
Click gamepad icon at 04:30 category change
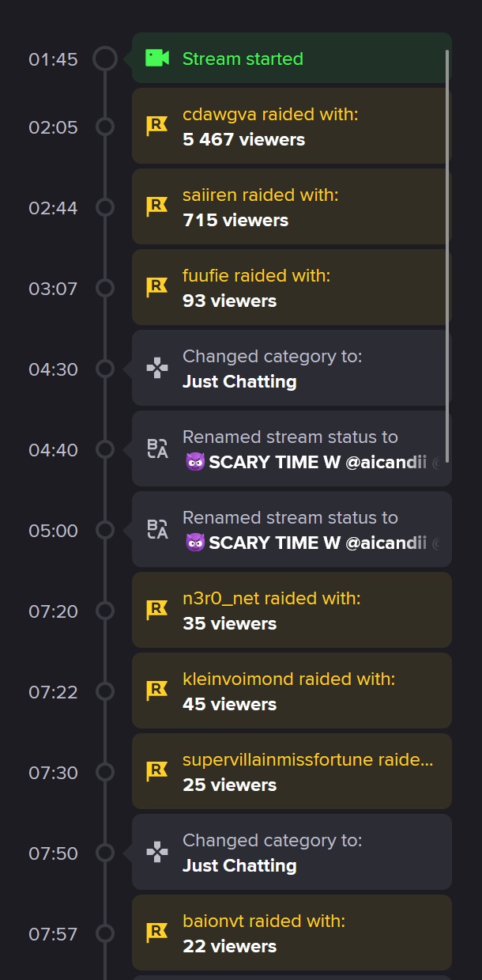157,369
